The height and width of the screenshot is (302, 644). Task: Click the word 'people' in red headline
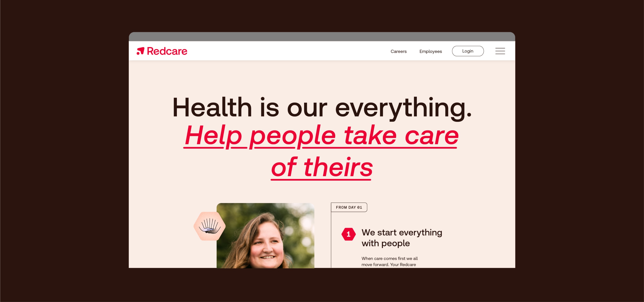point(292,137)
